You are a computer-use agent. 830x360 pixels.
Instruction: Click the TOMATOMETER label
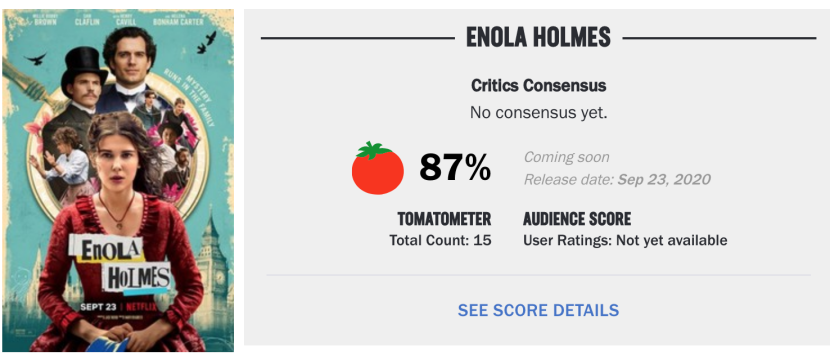[445, 219]
